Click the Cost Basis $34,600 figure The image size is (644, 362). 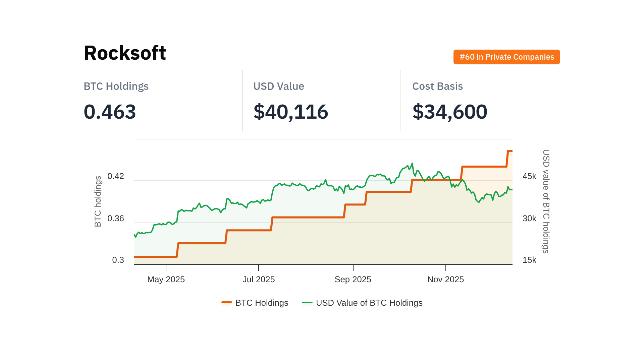pos(449,112)
